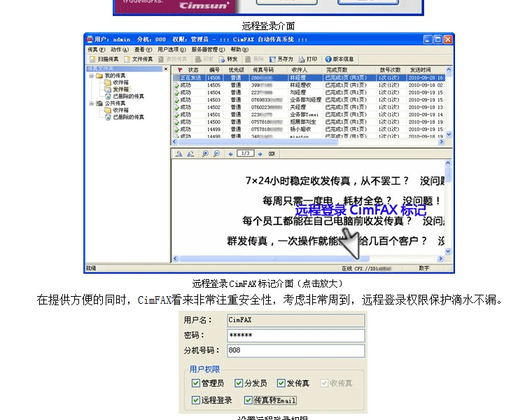Click the greyed Delete (删除) toolbar button
The image size is (532, 420).
click(x=255, y=59)
